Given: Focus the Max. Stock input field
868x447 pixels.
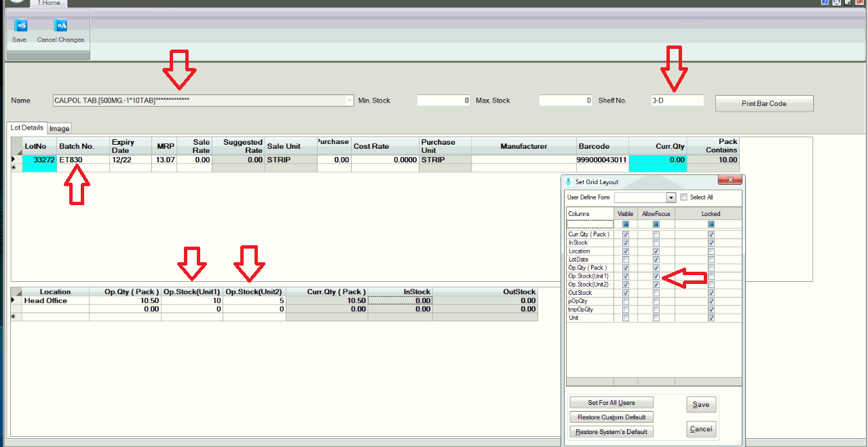Looking at the screenshot, I should (x=566, y=101).
